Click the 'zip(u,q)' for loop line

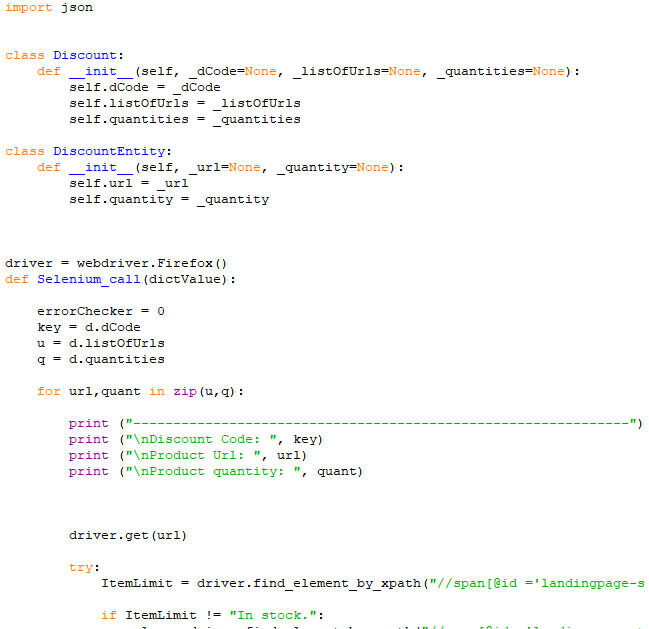(x=140, y=391)
